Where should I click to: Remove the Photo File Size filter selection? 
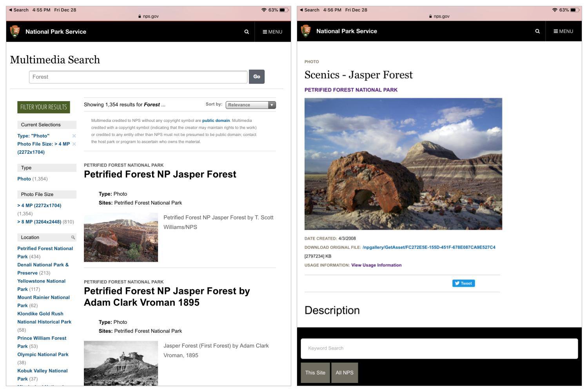[74, 144]
